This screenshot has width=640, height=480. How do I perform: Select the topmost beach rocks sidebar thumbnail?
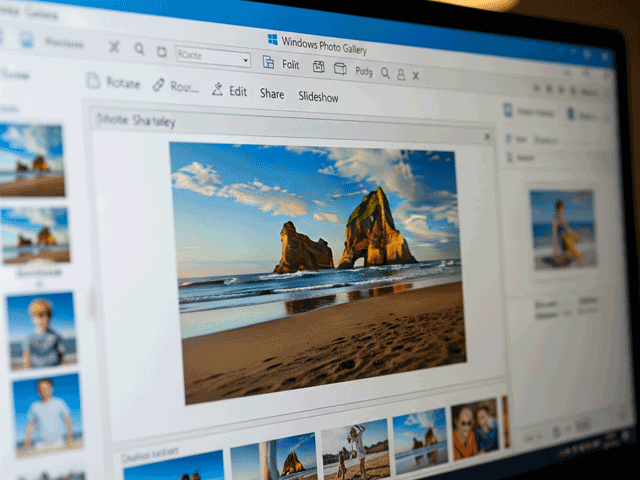point(31,160)
